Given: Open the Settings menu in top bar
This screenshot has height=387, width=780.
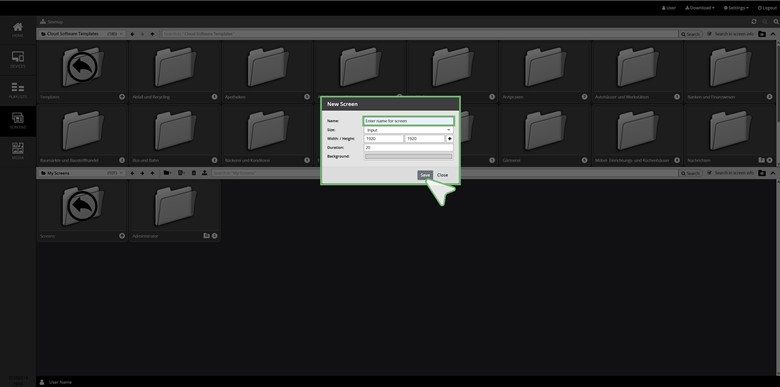Looking at the screenshot, I should (736, 8).
